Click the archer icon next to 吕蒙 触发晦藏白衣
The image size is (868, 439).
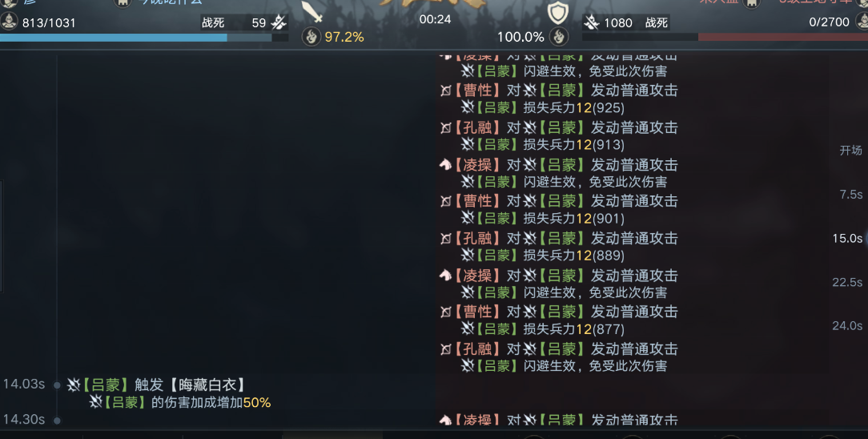point(74,385)
